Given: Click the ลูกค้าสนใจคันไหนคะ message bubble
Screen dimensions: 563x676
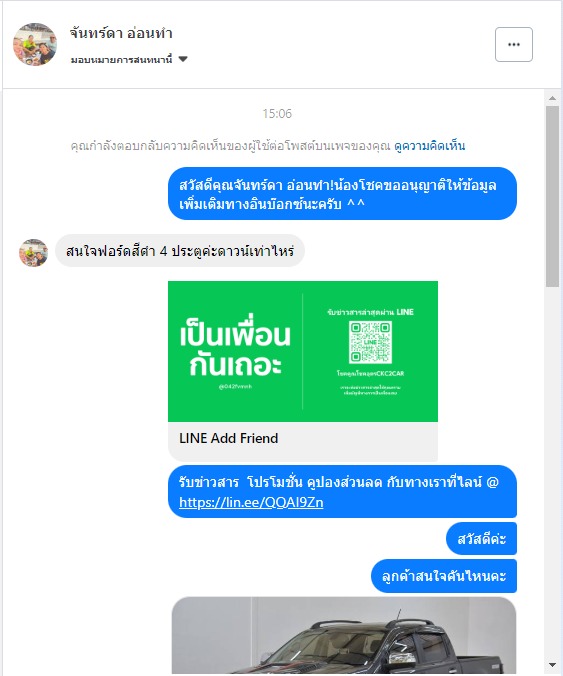Looking at the screenshot, I should point(444,576).
